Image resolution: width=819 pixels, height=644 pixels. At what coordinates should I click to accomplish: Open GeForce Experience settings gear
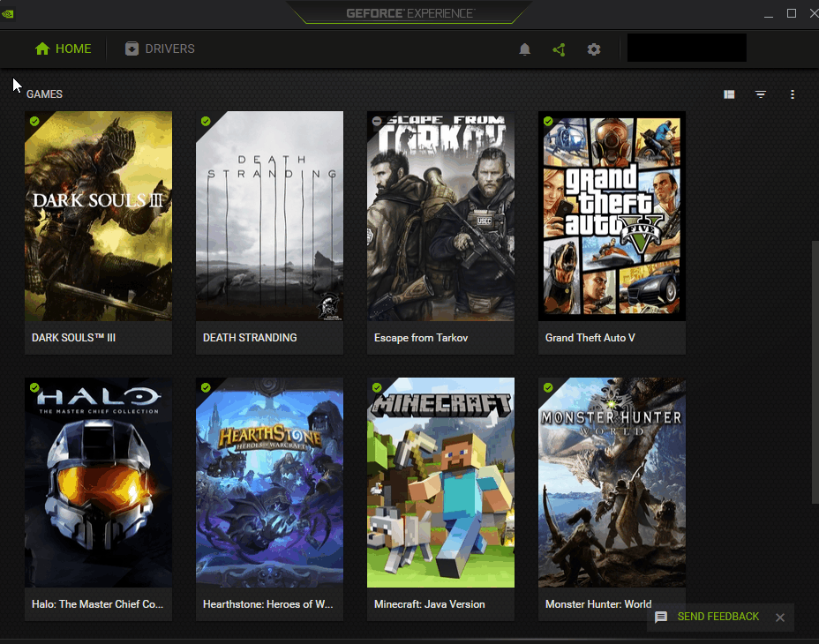593,49
